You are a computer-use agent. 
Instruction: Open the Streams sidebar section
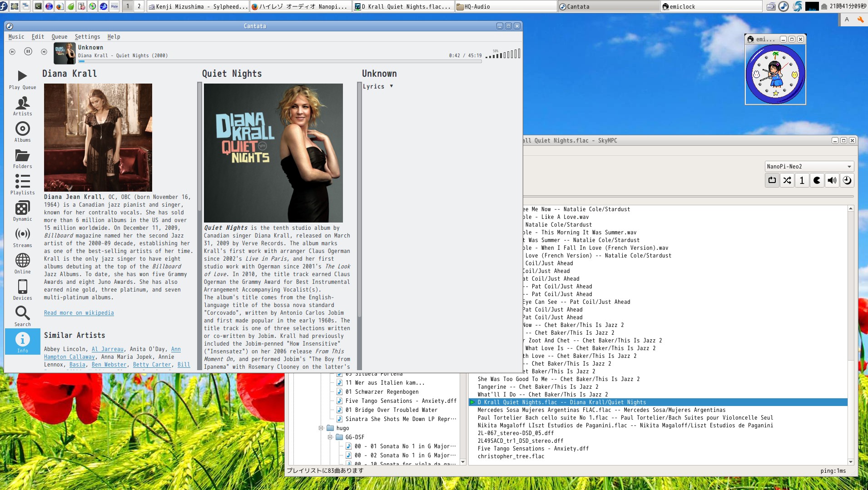[x=22, y=238]
